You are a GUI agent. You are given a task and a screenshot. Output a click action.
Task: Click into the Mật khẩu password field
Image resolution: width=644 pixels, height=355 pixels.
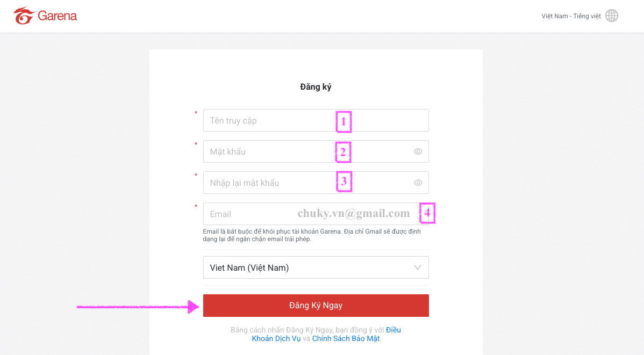(316, 151)
